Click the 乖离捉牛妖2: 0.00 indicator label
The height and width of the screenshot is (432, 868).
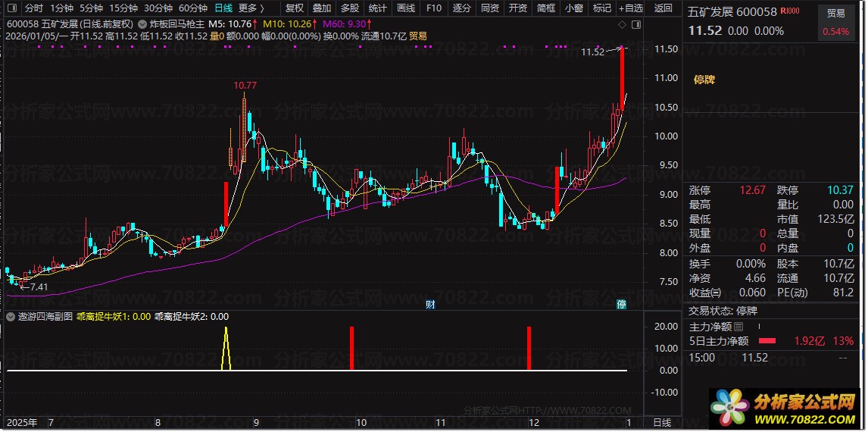(x=192, y=317)
